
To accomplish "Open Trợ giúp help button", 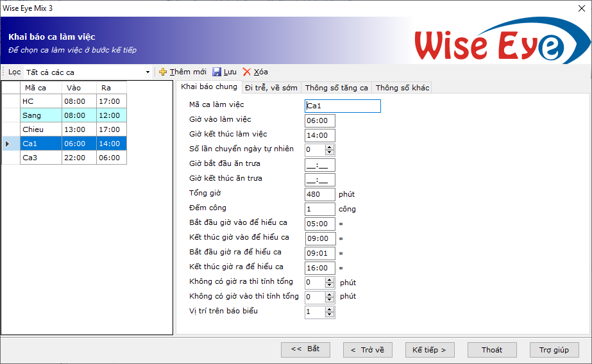I will tap(554, 350).
